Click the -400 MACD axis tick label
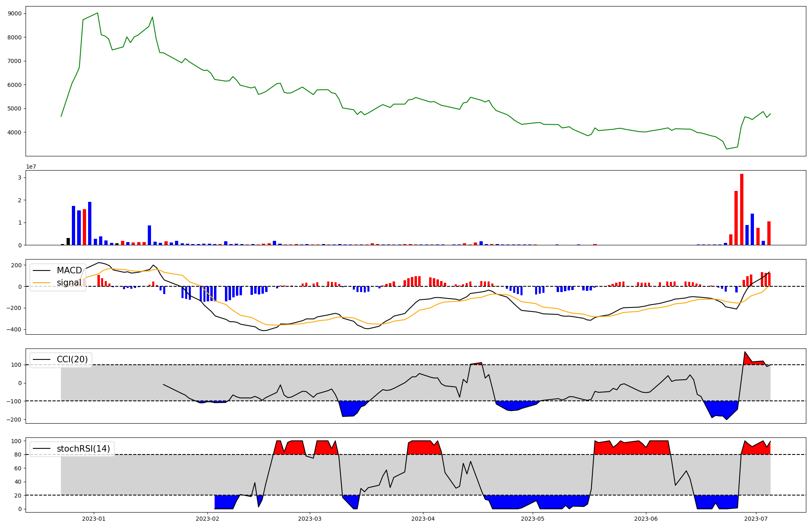This screenshot has height=528, width=812. [14, 329]
